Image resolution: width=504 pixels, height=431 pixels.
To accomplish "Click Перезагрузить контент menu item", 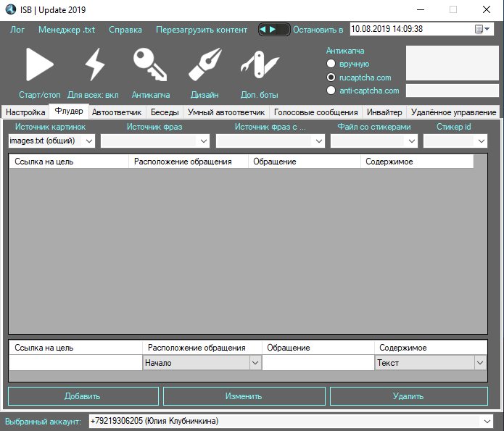I will (202, 30).
